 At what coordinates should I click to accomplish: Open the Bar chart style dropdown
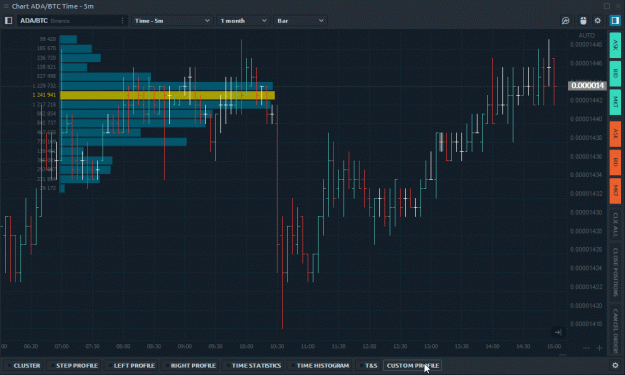(300, 21)
